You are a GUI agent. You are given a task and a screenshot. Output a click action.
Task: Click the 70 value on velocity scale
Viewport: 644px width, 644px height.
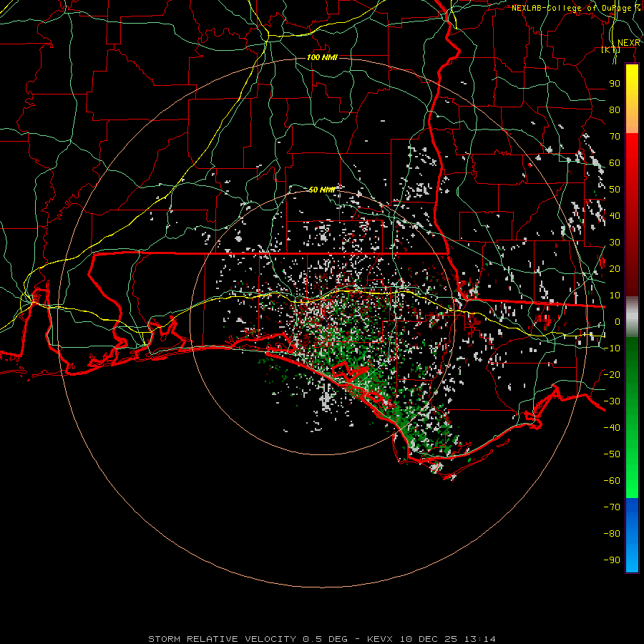[x=615, y=137]
